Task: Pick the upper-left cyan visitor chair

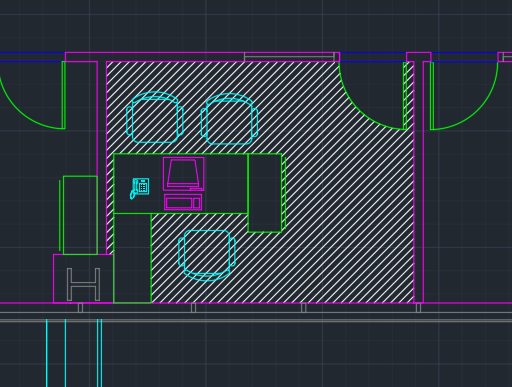Action: pyautogui.click(x=155, y=117)
